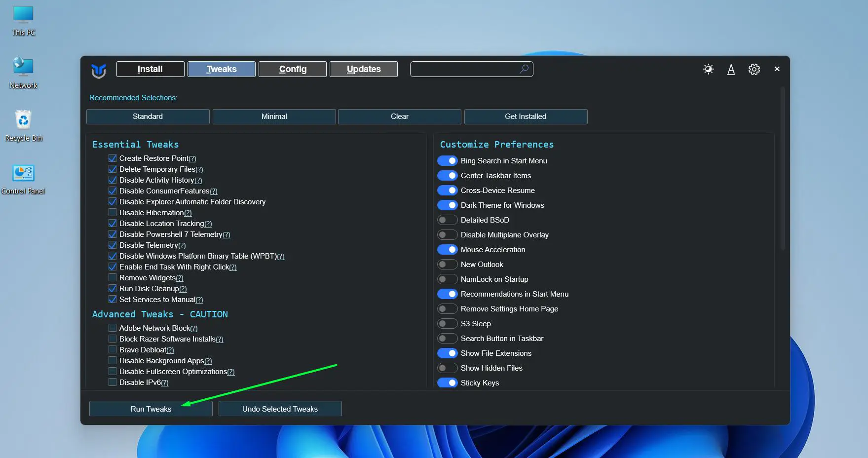Image resolution: width=868 pixels, height=458 pixels.
Task: Click inside the search input field
Action: (464, 69)
